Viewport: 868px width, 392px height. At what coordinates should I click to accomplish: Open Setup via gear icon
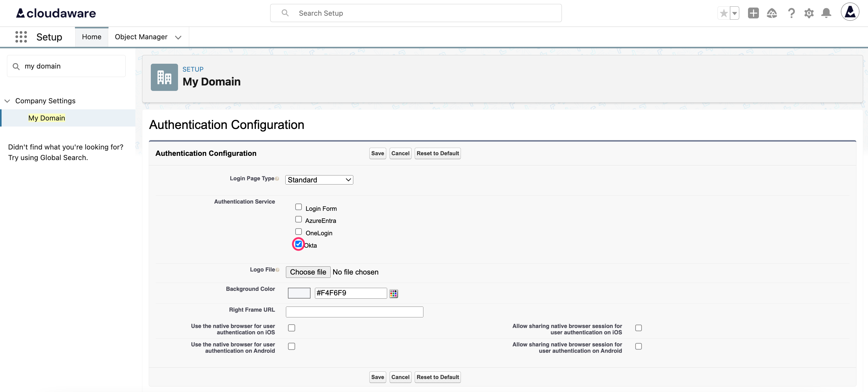(809, 13)
